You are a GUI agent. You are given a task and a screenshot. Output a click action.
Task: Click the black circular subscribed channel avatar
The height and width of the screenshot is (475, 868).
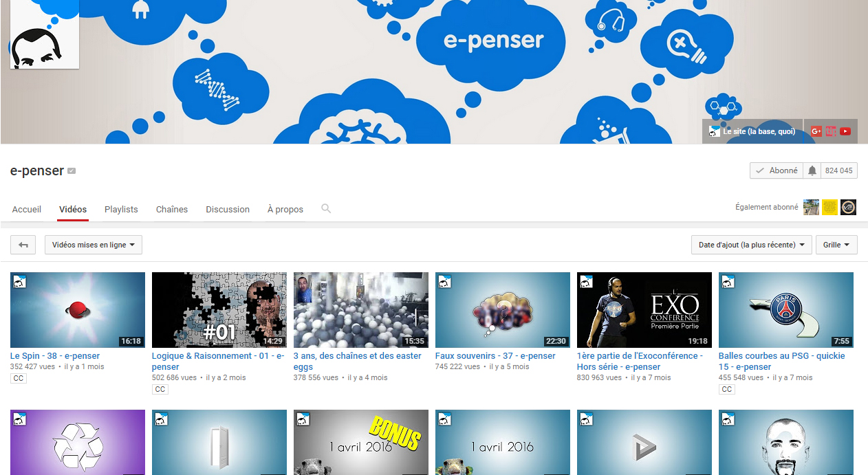849,207
